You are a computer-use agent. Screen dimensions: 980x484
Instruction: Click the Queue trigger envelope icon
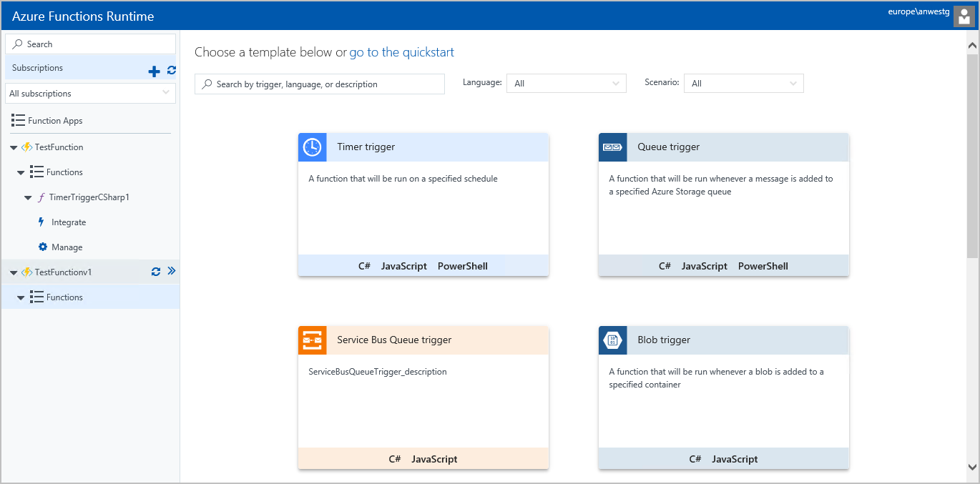click(x=612, y=147)
